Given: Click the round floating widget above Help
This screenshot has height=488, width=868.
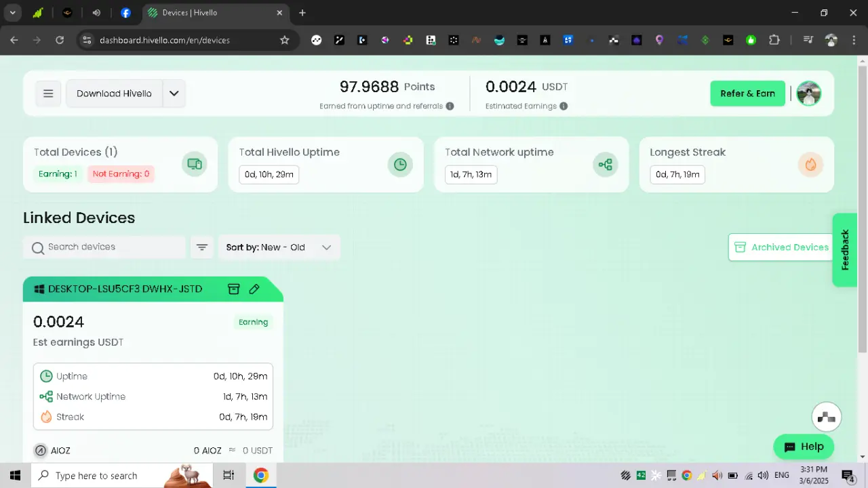Looking at the screenshot, I should pyautogui.click(x=827, y=417).
